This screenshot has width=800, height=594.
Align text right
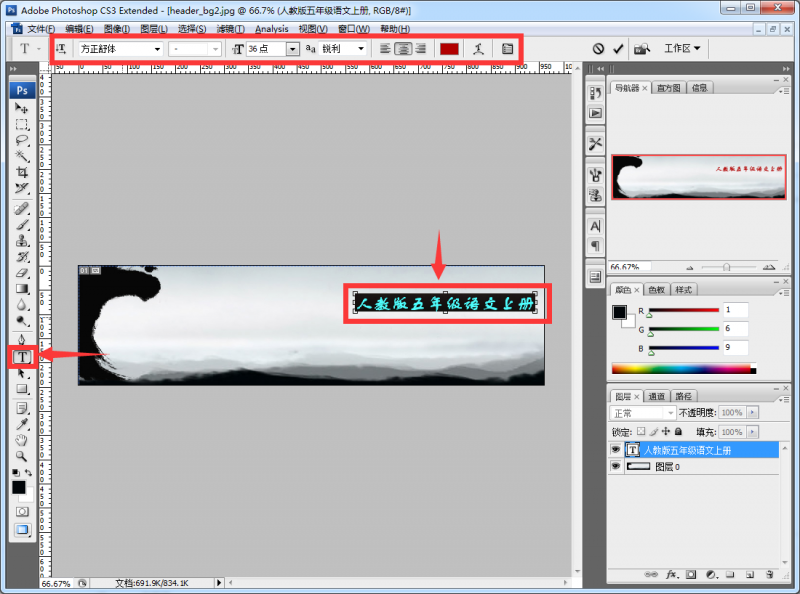[x=421, y=49]
